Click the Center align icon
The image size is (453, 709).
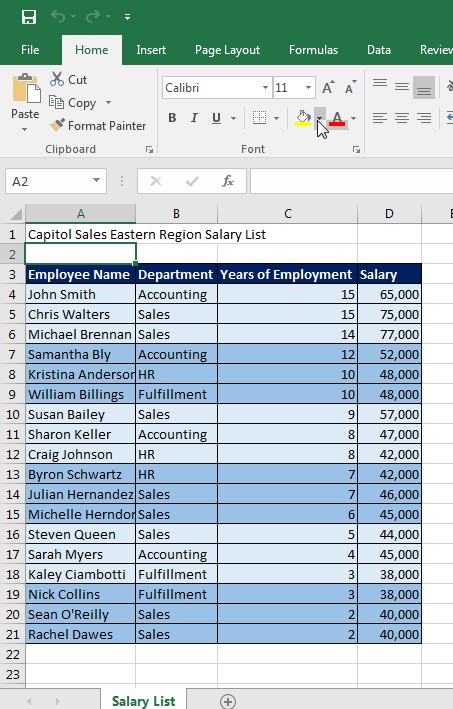coord(402,118)
